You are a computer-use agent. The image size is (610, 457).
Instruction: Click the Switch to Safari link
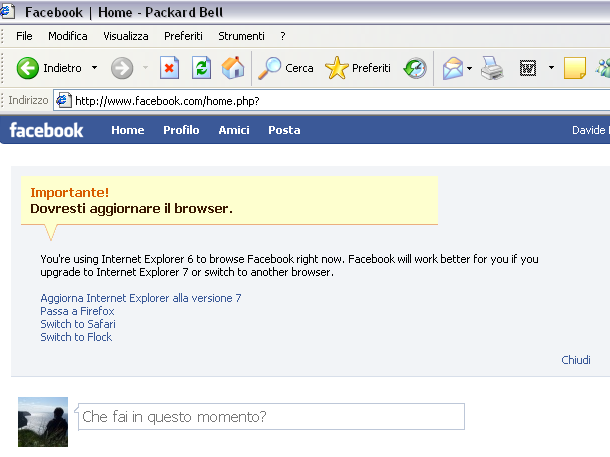tap(78, 324)
